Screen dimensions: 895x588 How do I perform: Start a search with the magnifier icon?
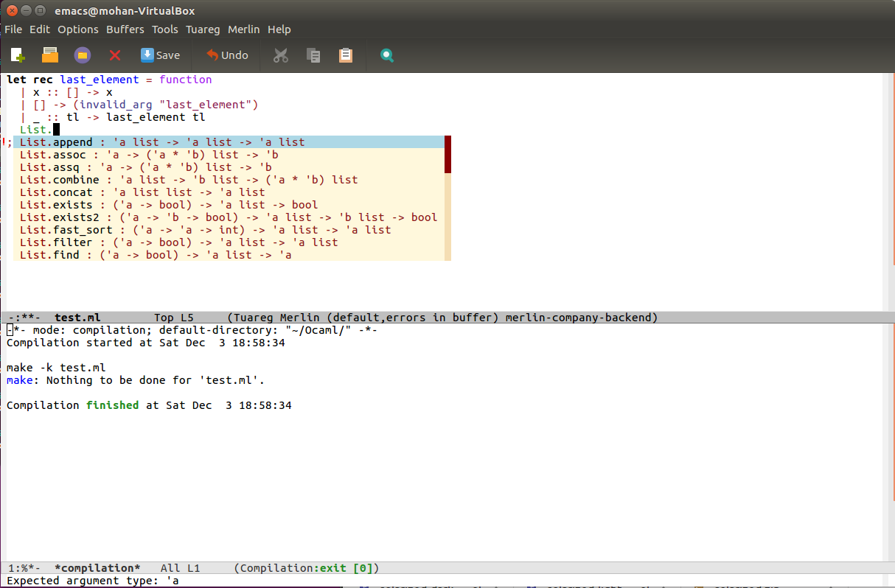[386, 55]
